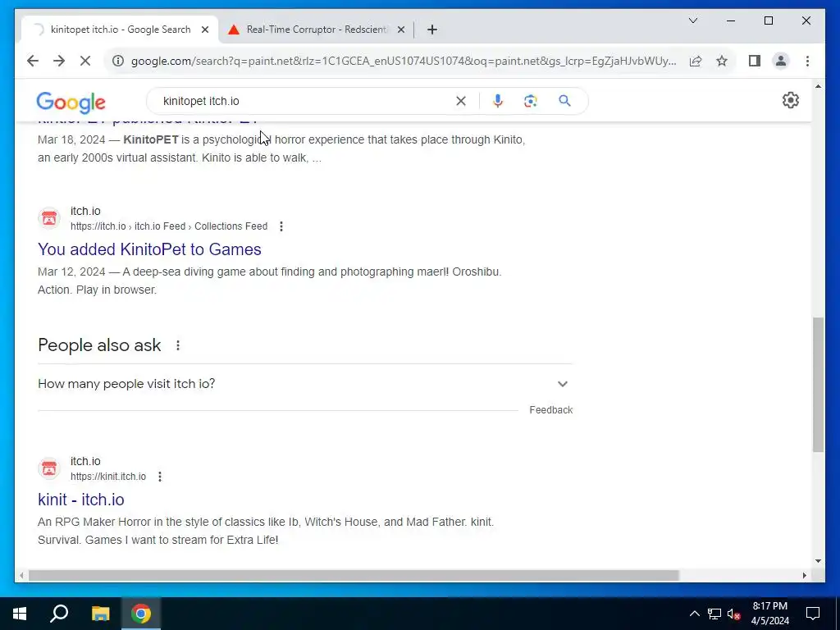Viewport: 840px width, 630px height.
Task: Click the Chrome address bar URL
Action: [x=404, y=61]
